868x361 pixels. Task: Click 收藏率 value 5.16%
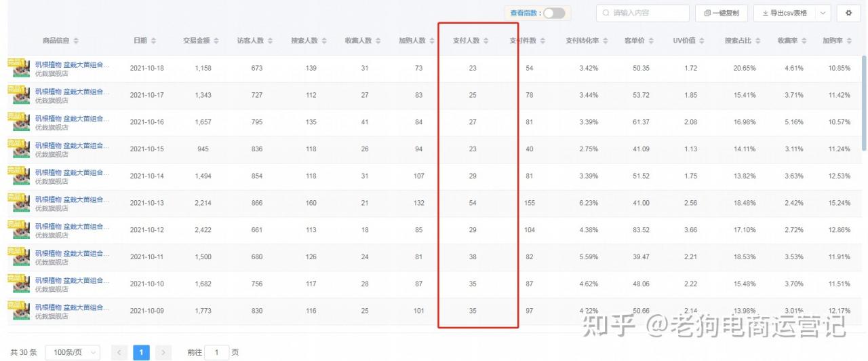(793, 122)
